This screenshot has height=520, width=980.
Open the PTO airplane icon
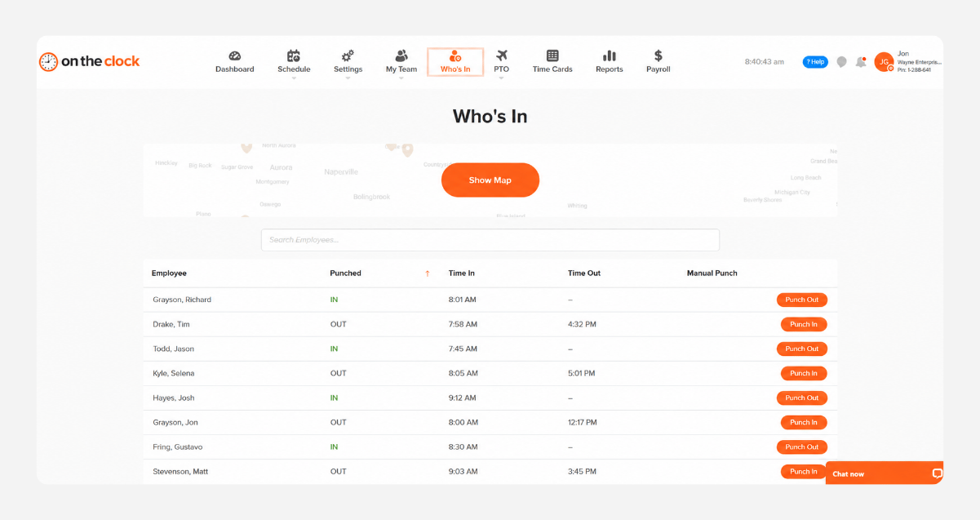pos(501,56)
